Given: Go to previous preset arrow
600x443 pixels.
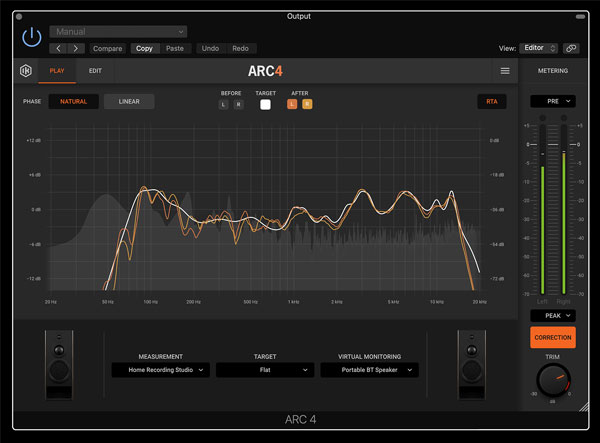Looking at the screenshot, I should coord(58,49).
